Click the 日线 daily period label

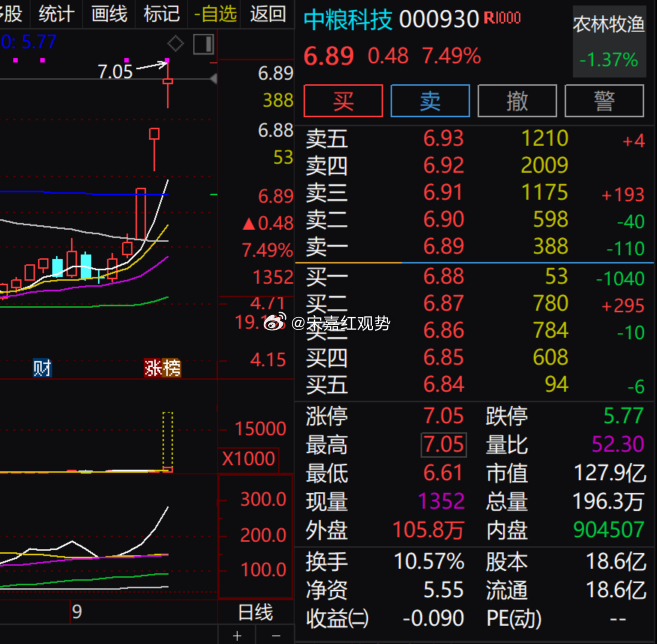tap(256, 613)
